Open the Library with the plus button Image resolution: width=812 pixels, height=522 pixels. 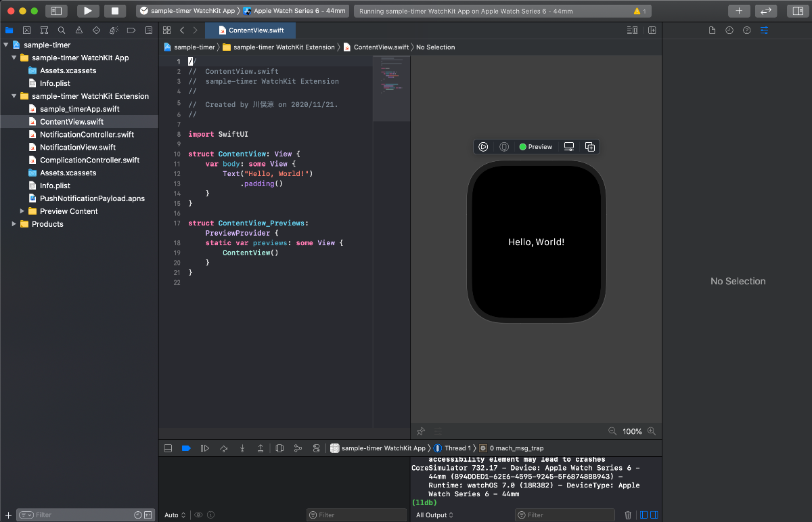tap(739, 11)
